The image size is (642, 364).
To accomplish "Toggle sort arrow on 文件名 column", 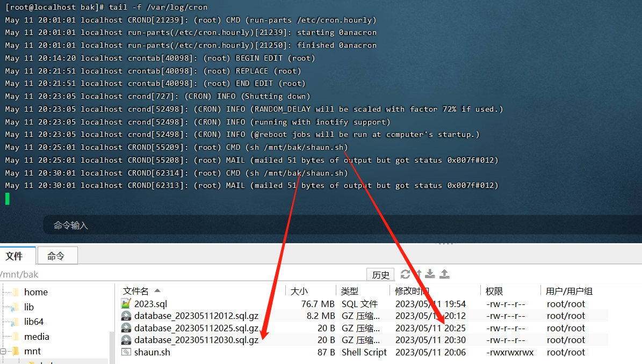I will pos(157,290).
